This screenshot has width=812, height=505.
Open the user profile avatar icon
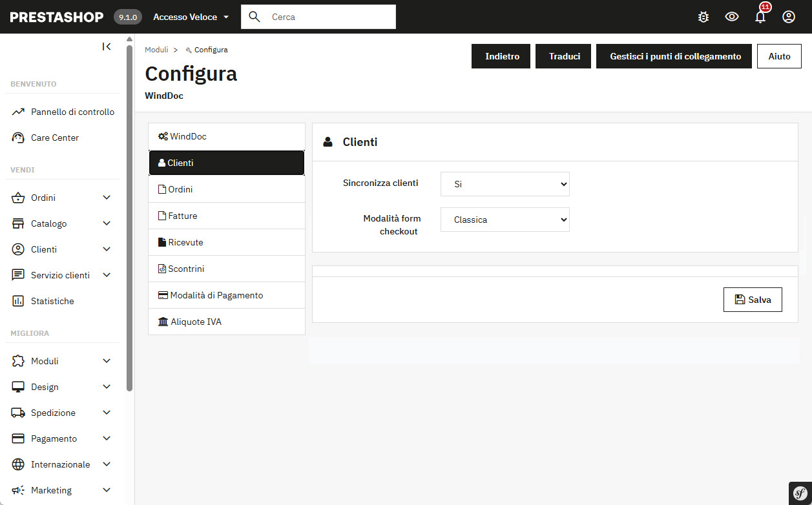789,17
